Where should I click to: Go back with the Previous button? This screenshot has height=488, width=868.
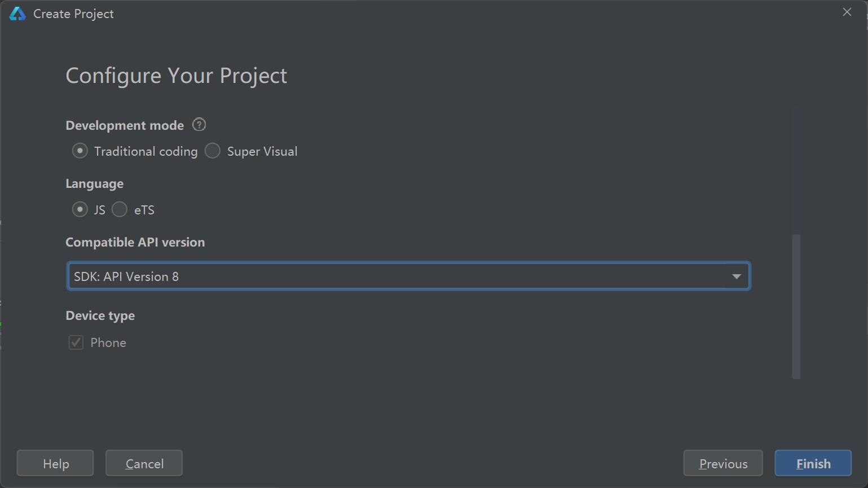(723, 463)
